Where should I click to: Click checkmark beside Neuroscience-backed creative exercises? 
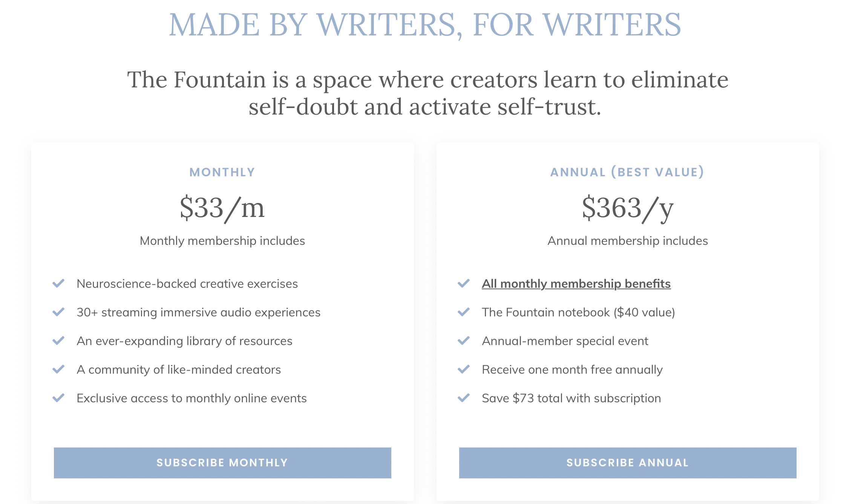point(58,283)
